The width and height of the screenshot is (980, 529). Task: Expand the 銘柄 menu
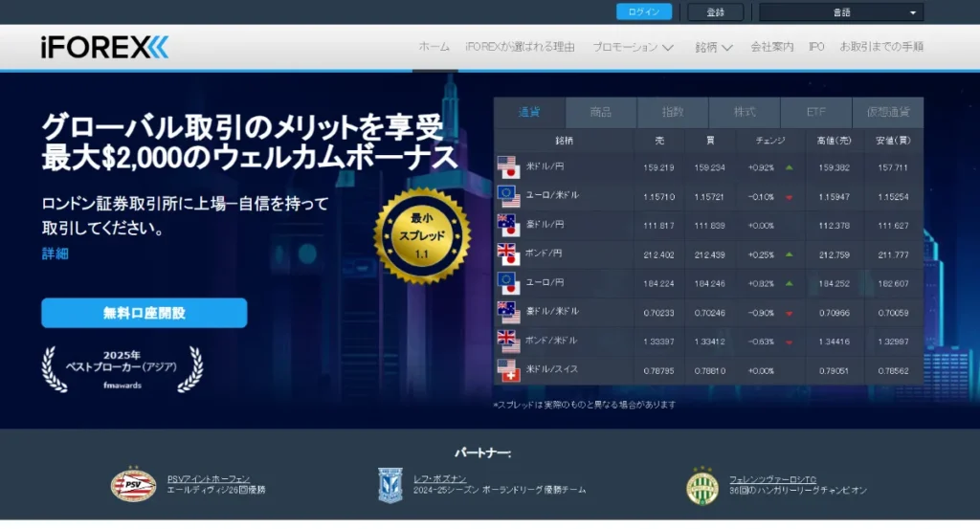point(714,47)
